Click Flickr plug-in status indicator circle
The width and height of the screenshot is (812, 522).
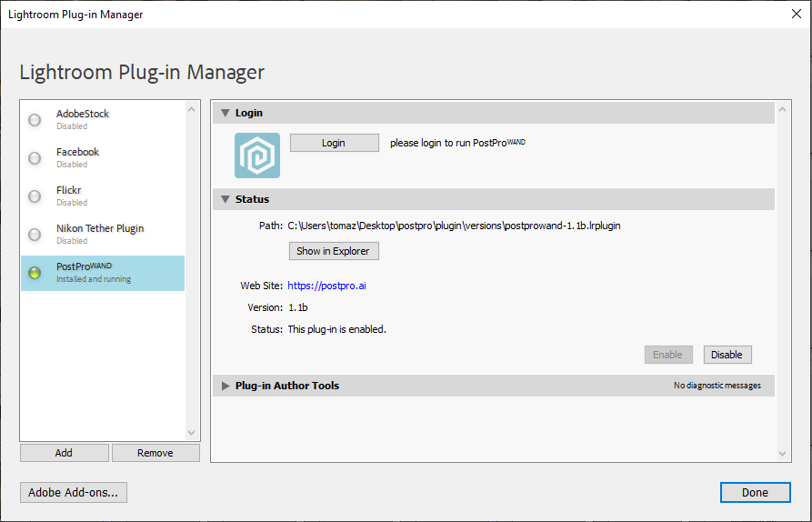(x=35, y=196)
